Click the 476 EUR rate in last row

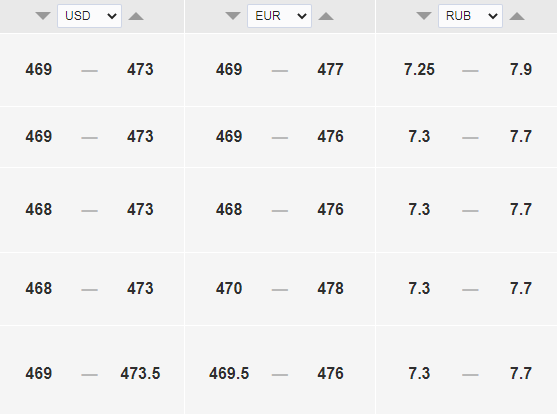[x=330, y=373]
